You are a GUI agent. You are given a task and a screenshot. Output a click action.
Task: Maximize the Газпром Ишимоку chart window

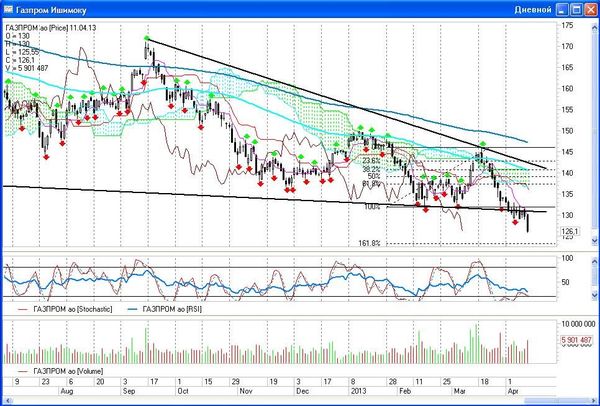coord(577,10)
